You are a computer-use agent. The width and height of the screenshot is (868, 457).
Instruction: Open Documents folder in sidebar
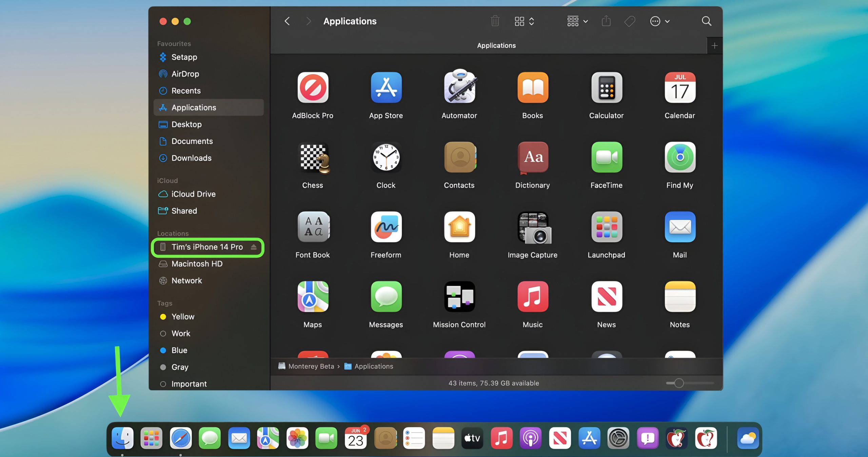[x=209, y=141]
